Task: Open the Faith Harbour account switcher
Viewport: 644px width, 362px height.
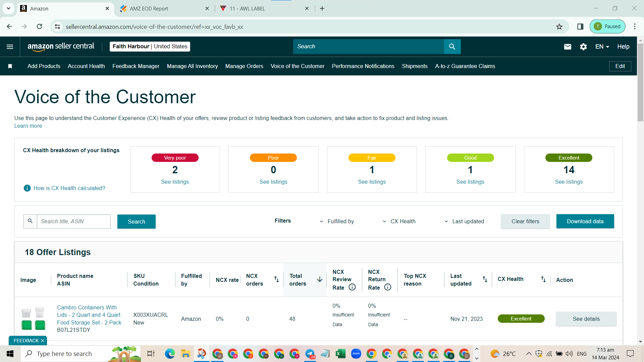Action: (x=150, y=47)
